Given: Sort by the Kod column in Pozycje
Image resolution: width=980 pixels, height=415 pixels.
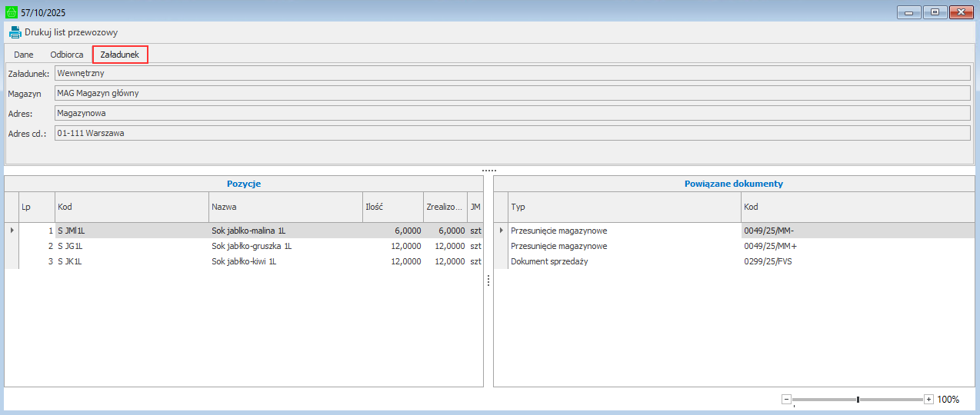Looking at the screenshot, I should (x=131, y=207).
